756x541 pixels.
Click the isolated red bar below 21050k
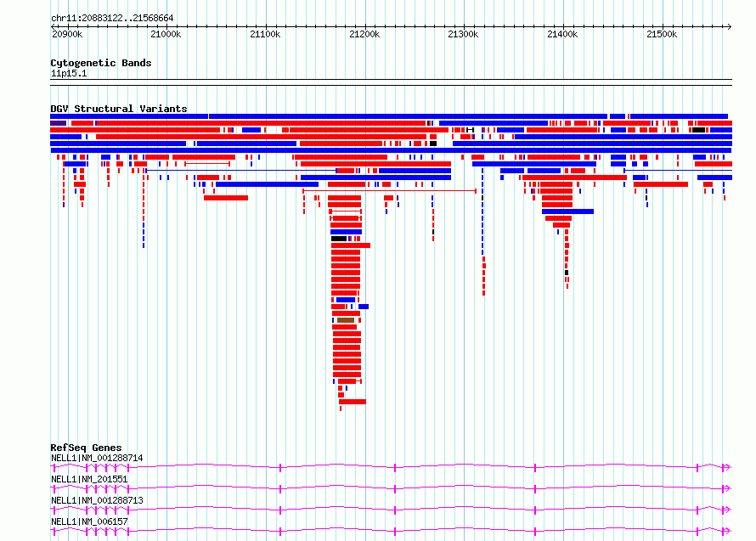pos(226,198)
